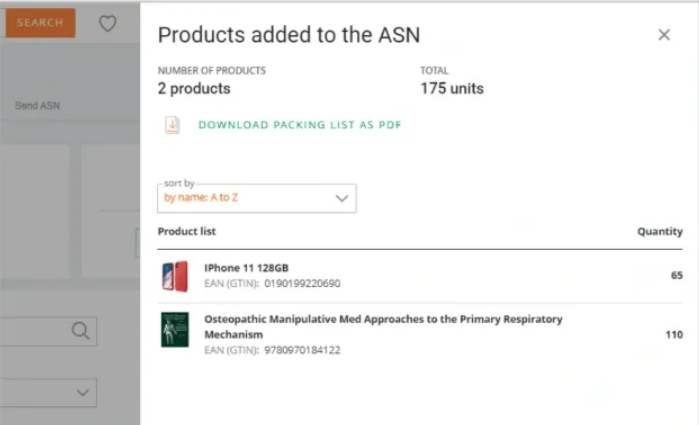
Task: Close the Products added to ASN panel
Action: [664, 35]
